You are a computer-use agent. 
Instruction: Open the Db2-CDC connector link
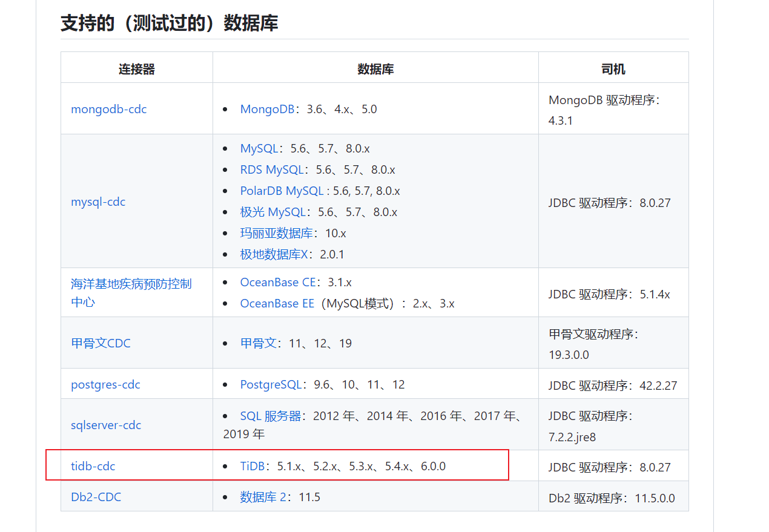click(x=96, y=497)
